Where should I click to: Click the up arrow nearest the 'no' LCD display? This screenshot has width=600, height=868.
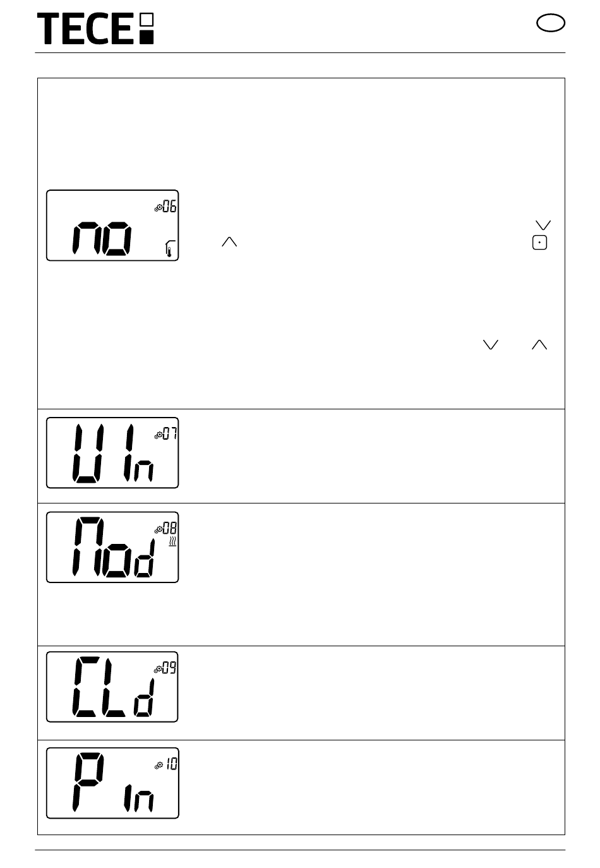(229, 242)
